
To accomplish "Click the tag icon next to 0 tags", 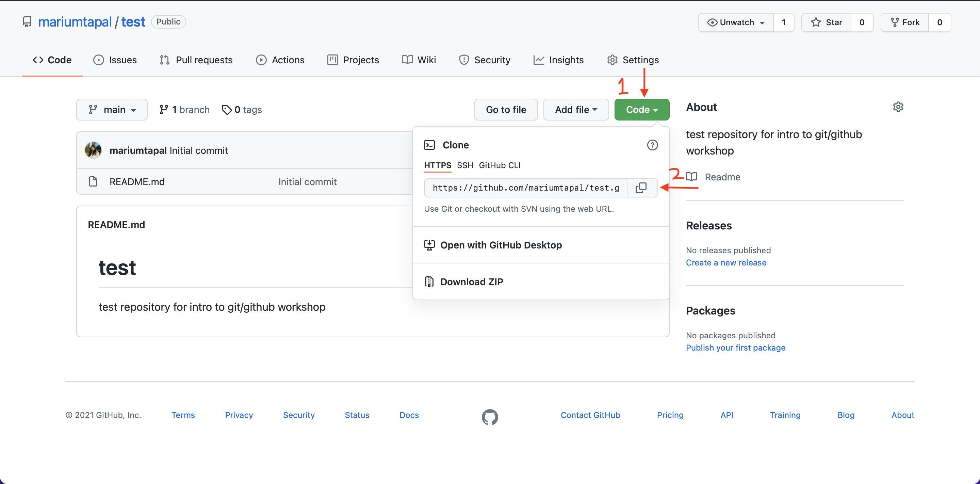I will point(226,110).
